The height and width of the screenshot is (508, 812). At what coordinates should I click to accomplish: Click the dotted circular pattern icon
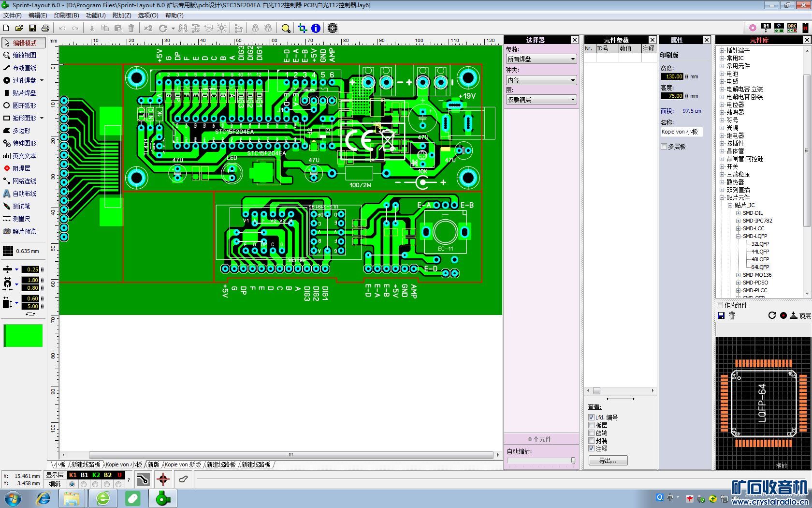[x=333, y=28]
